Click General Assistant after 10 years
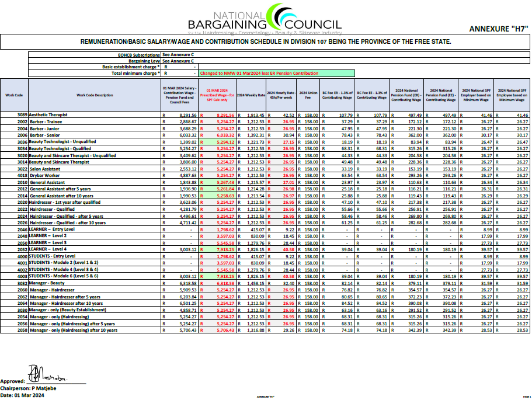 click(x=61, y=196)
